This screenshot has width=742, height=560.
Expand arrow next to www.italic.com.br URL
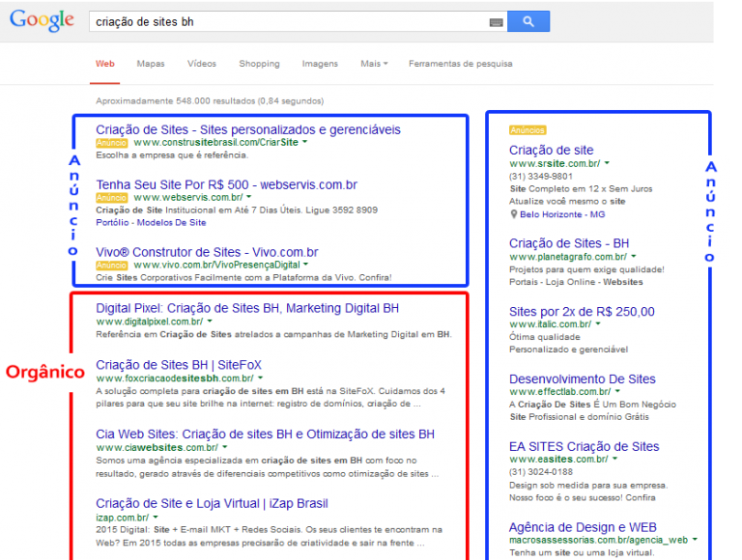[x=598, y=324]
